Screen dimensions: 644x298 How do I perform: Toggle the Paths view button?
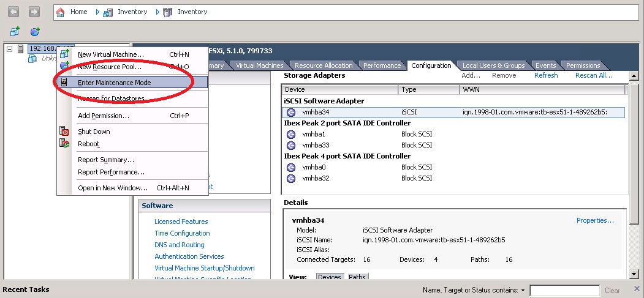[x=357, y=277]
